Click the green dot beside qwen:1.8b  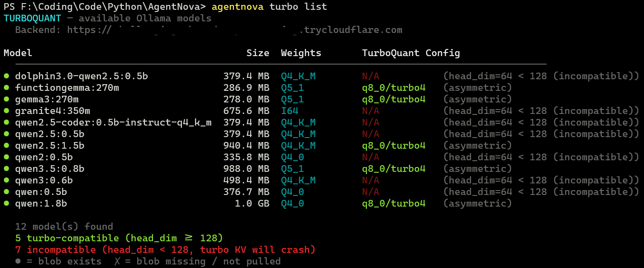[6, 203]
